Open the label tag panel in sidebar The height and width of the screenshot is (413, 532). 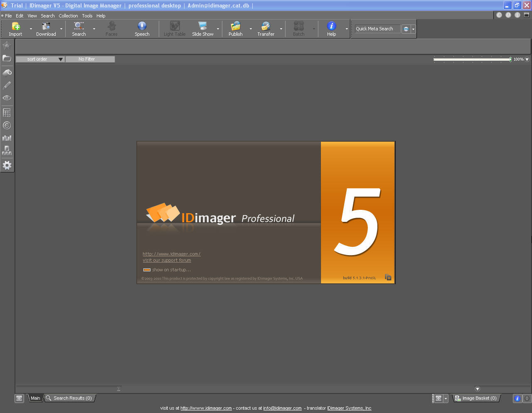7,72
